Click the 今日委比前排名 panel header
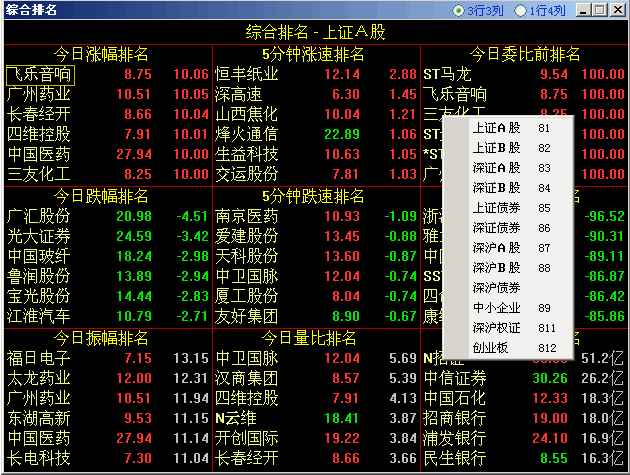This screenshot has width=630, height=475. point(525,54)
